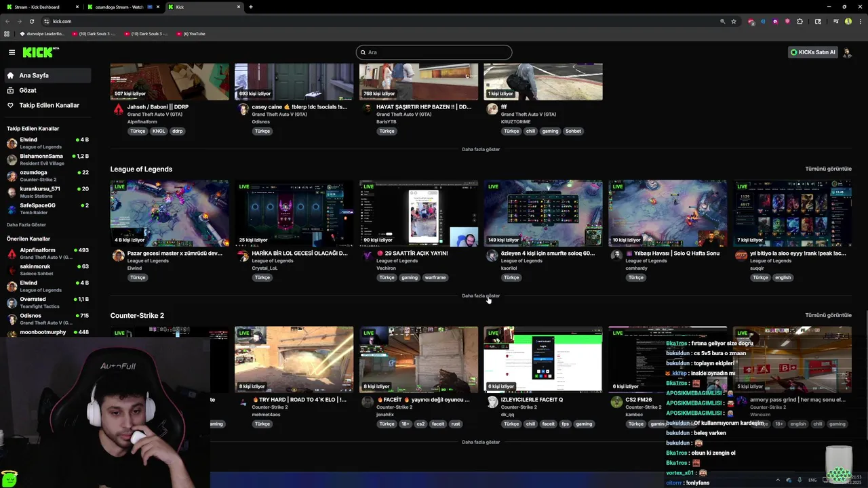Go back in browser history
This screenshot has height=488, width=868.
(x=7, y=21)
